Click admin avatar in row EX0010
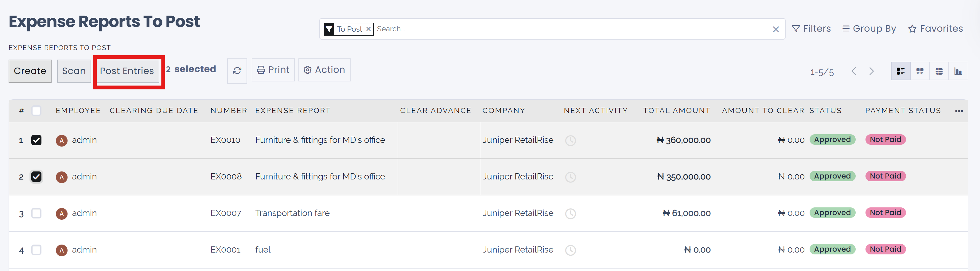 pos(62,140)
